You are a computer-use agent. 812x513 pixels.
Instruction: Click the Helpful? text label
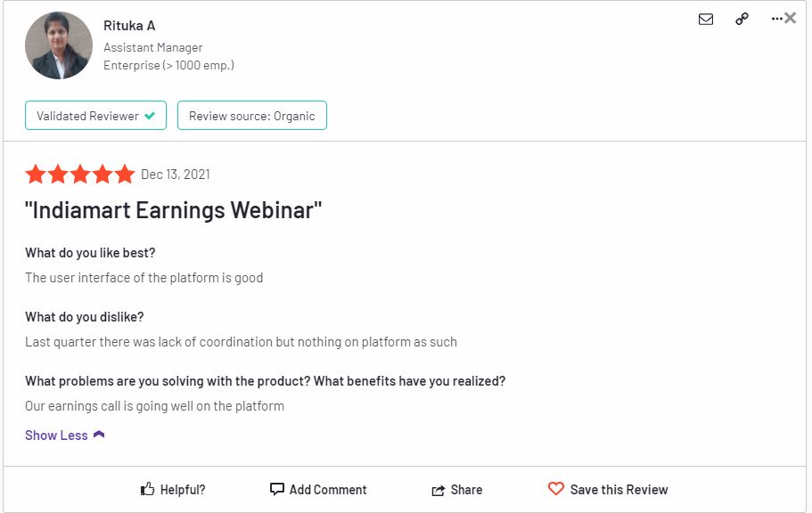click(183, 490)
